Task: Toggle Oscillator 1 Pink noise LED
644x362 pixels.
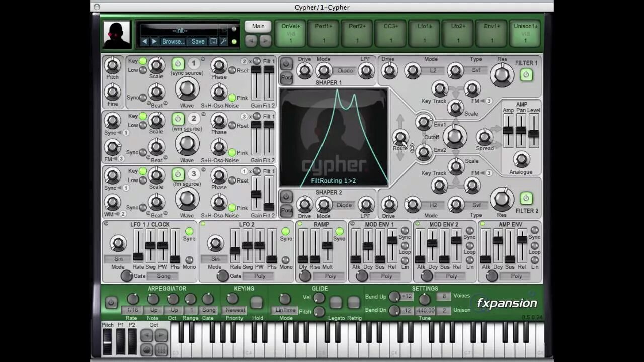Action: 232,98
